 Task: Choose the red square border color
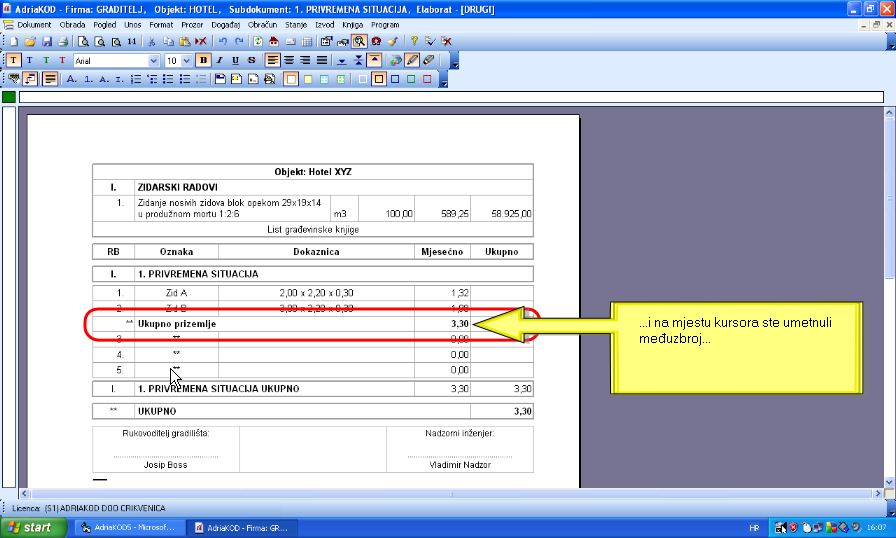427,79
